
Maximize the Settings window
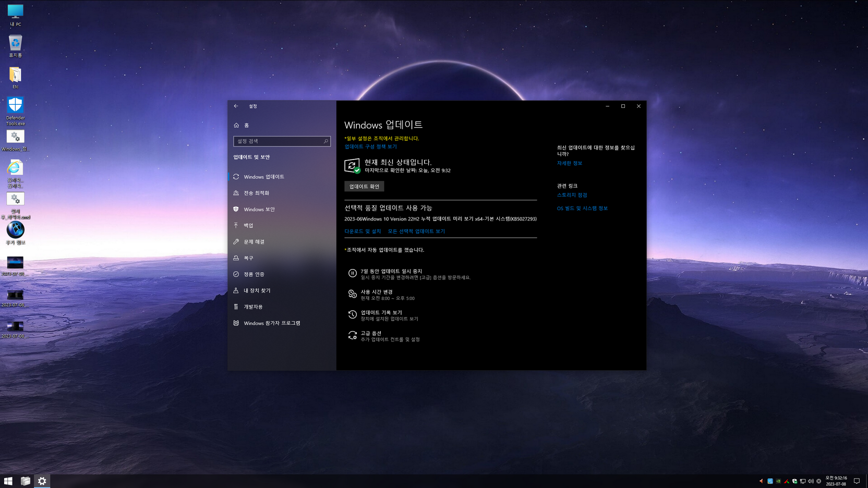[623, 106]
